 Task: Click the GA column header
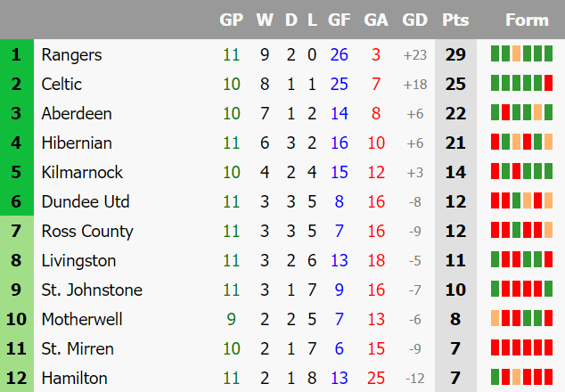(x=376, y=20)
